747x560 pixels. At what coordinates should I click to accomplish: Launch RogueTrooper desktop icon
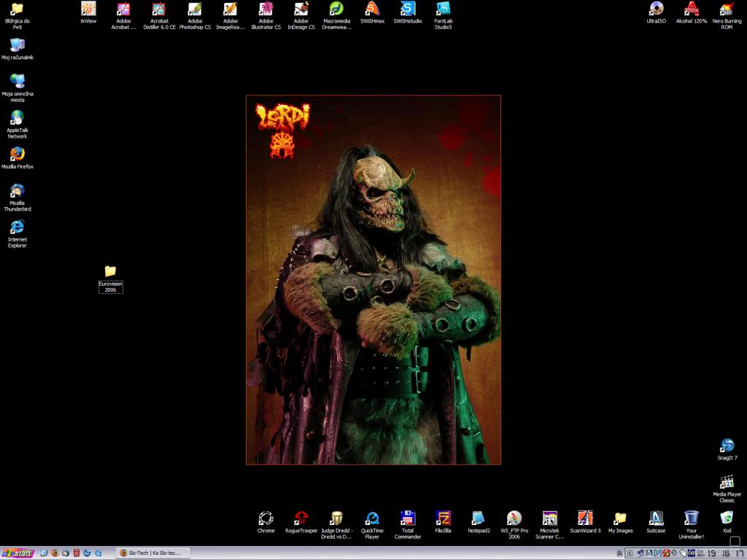pyautogui.click(x=301, y=522)
